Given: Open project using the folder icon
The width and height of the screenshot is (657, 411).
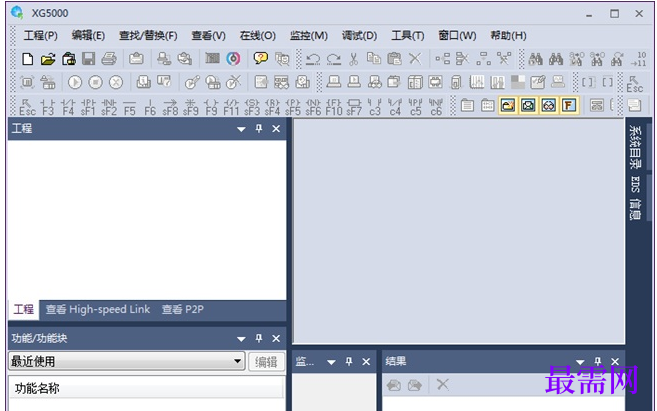Looking at the screenshot, I should 48,59.
